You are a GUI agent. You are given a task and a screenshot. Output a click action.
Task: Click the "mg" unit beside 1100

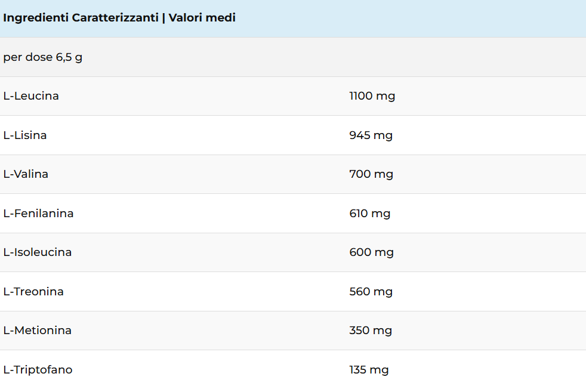click(385, 96)
